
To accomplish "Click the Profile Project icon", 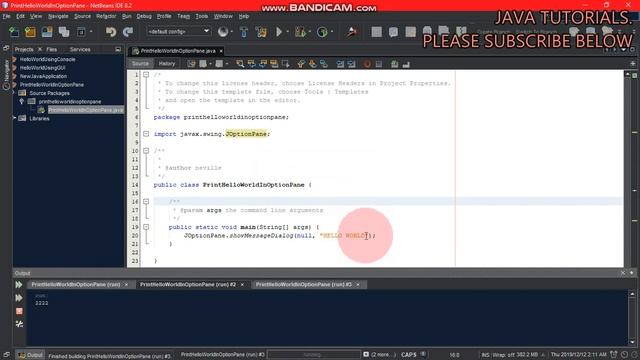I will 322,32.
